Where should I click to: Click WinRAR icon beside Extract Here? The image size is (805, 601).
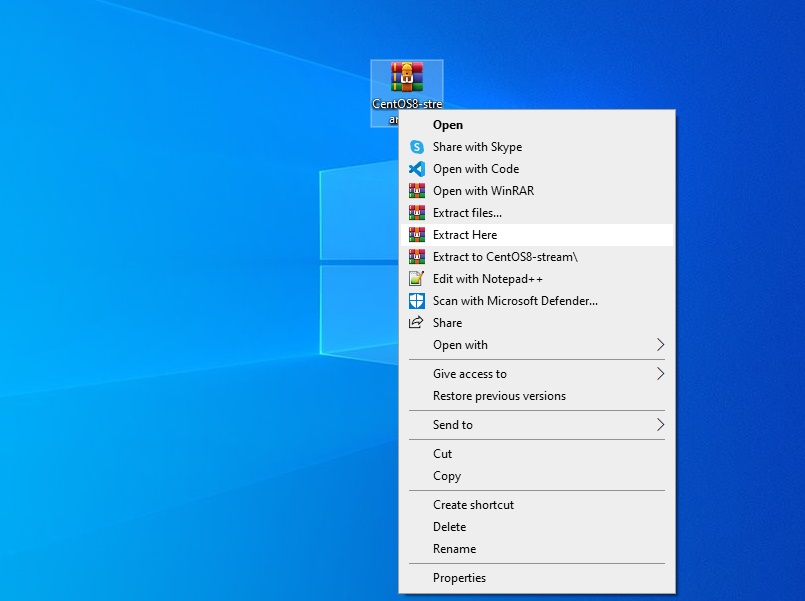coord(416,235)
